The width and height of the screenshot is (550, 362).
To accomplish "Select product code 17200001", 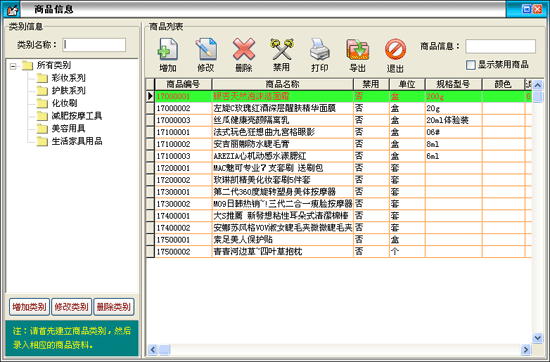I will (x=173, y=168).
